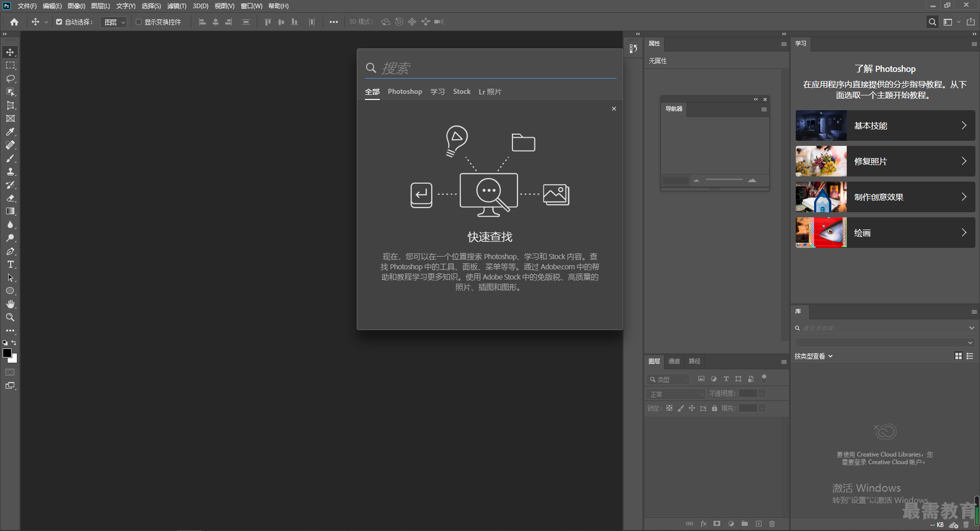Open the 修复照片 tutorial category
This screenshot has height=531, width=980.
pyautogui.click(x=885, y=161)
